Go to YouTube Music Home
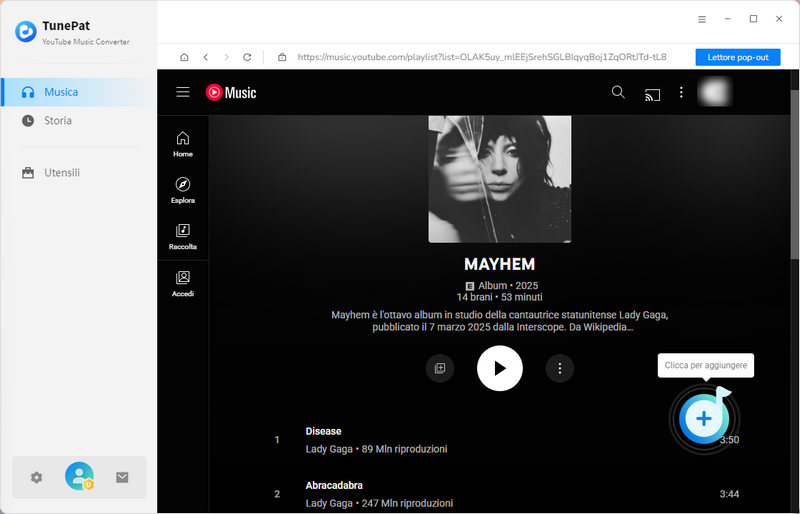This screenshot has width=800, height=514. coord(183,144)
